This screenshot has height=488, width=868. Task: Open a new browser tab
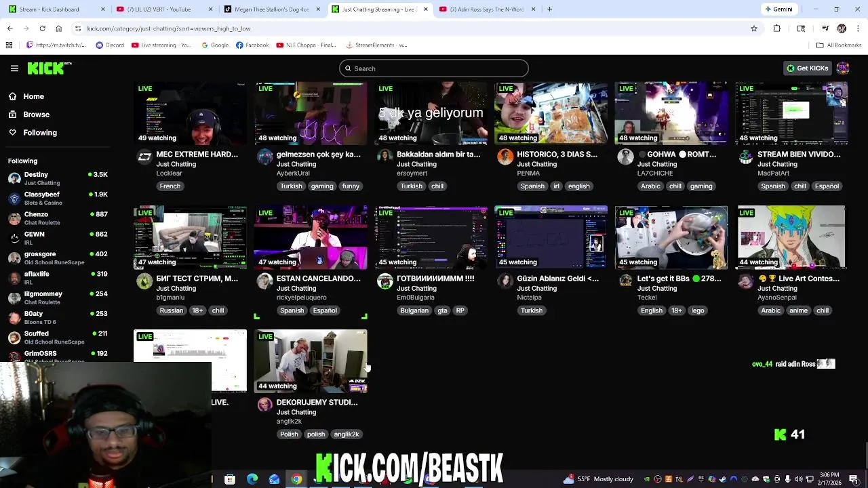click(549, 9)
